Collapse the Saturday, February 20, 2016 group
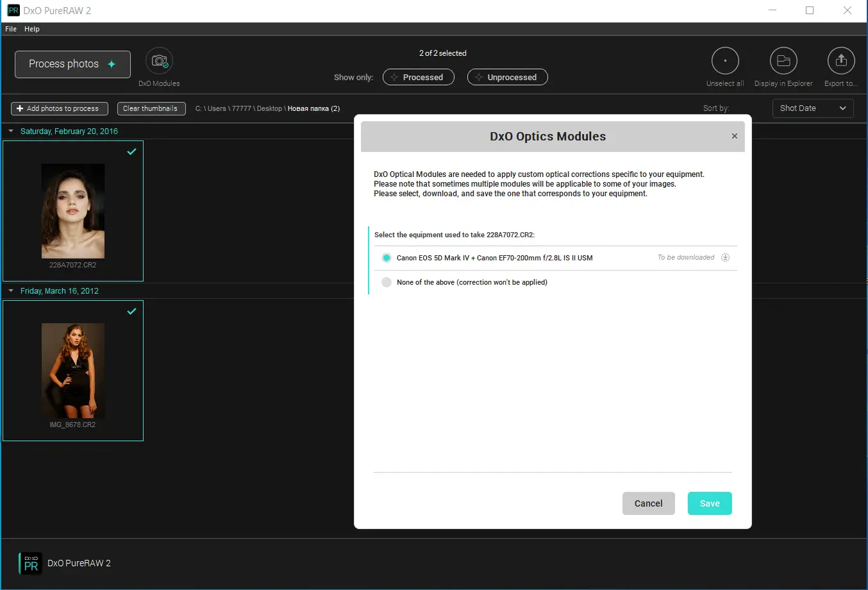The image size is (868, 590). click(11, 131)
